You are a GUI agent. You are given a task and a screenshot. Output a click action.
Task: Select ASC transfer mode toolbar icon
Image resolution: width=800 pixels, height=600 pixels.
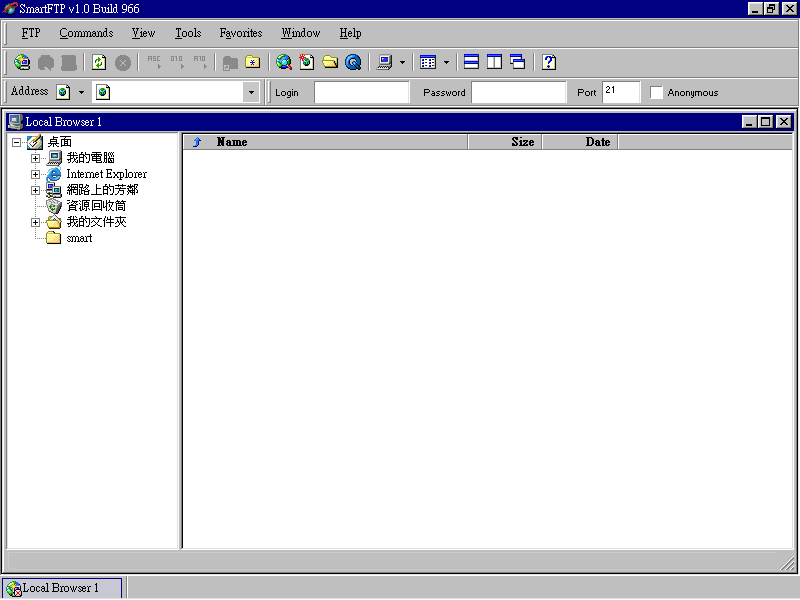pyautogui.click(x=154, y=62)
